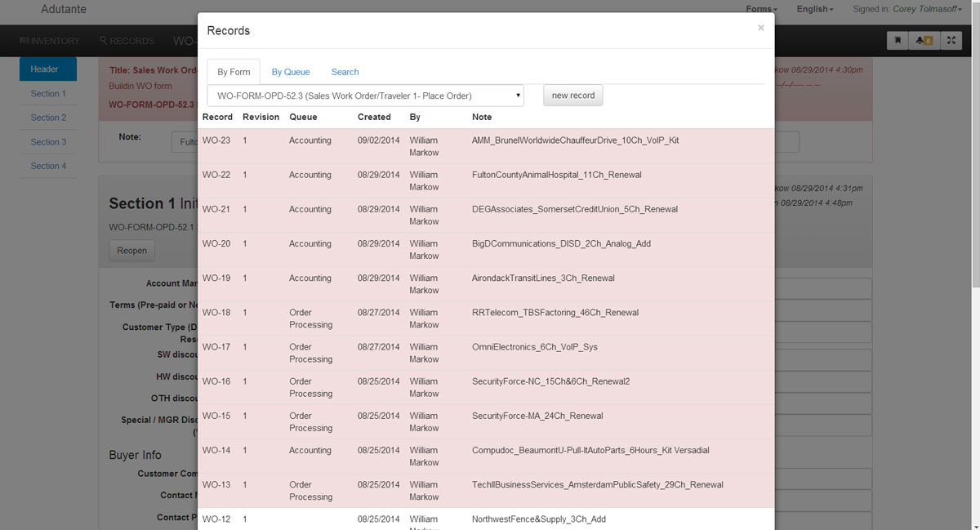Click the Adutante brand link
This screenshot has width=980, height=530.
click(64, 10)
